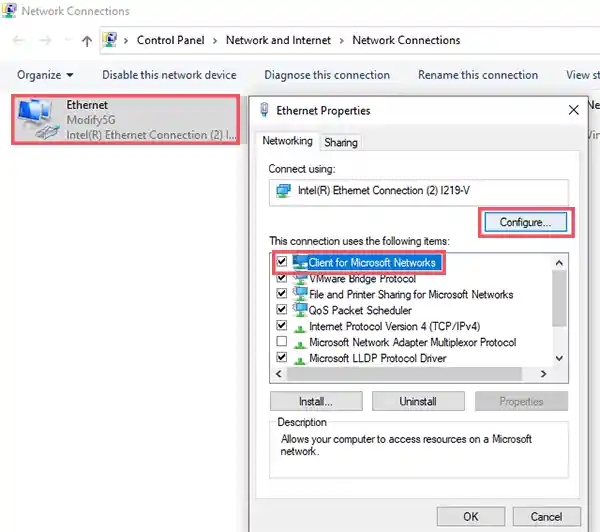Click the Client for Microsoft Networks icon

pos(300,262)
